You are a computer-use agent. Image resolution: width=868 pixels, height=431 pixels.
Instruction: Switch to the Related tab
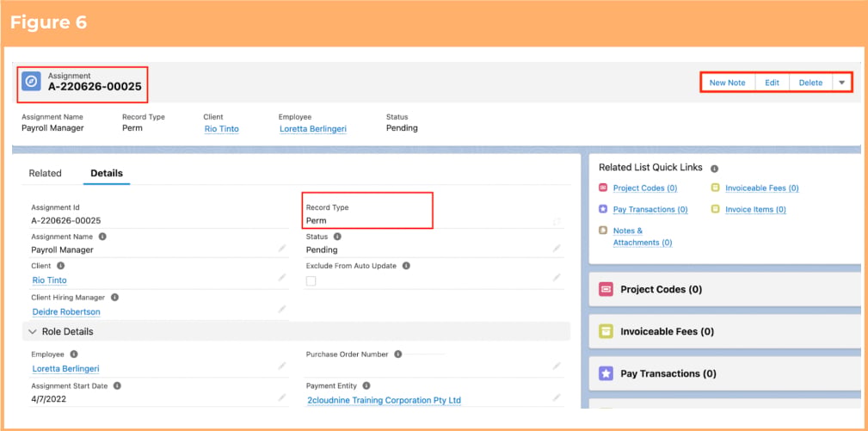45,173
